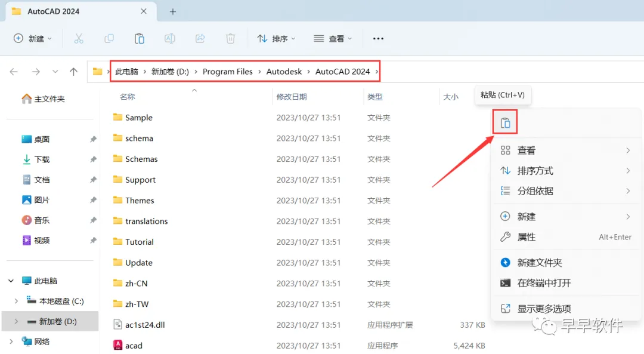Click the Share icon in toolbar
Viewport: 644px width, 354px height.
(x=200, y=39)
